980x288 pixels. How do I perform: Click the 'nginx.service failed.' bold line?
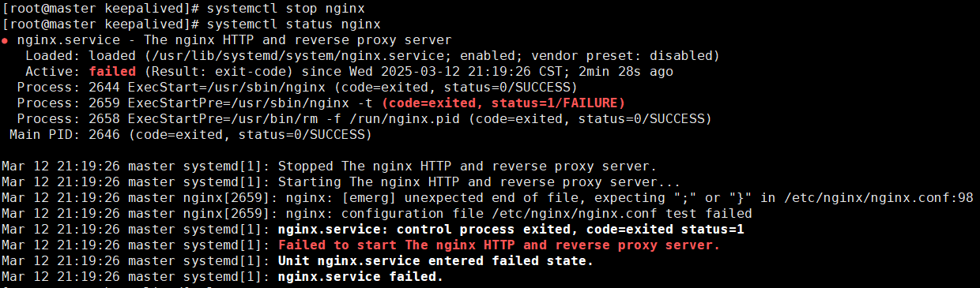coord(360,276)
